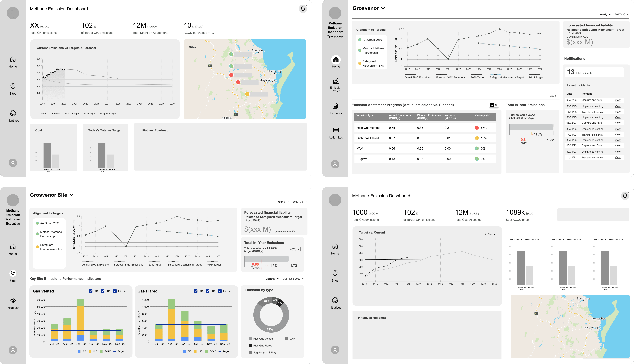The height and width of the screenshot is (364, 634).
Task: Click highlighted Sites pin in Executive sidebar
Action: 13,273
